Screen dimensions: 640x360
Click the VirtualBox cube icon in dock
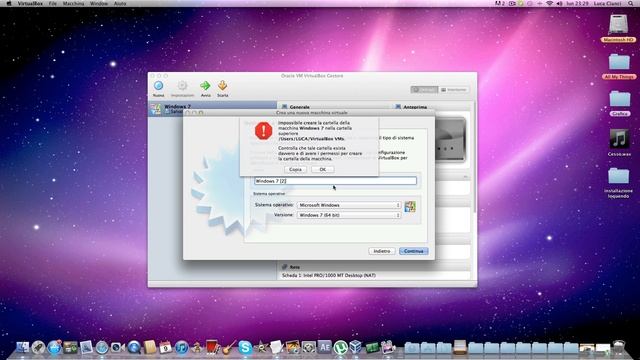356,347
